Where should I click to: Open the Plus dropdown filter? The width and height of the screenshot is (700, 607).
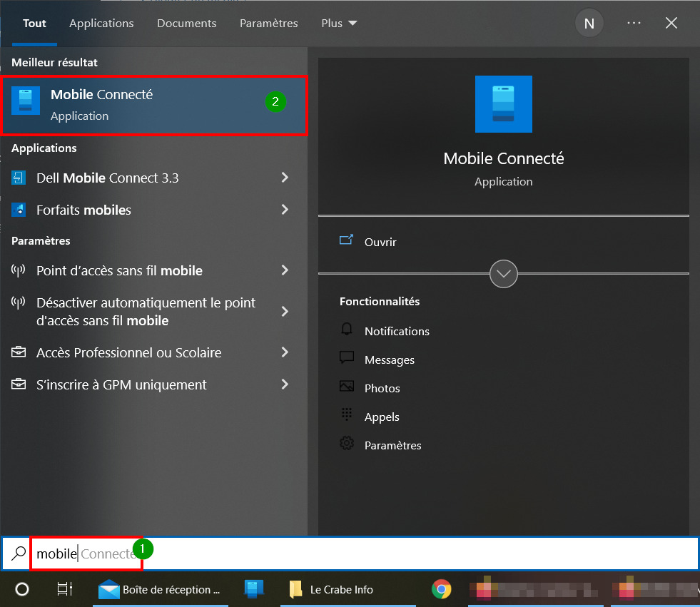[x=339, y=24]
